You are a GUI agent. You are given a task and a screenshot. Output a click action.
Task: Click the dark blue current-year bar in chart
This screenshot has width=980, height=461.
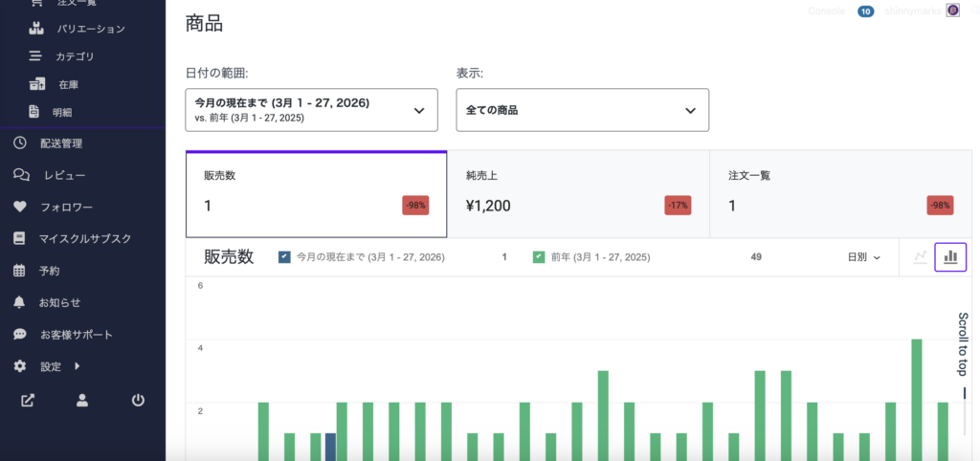pyautogui.click(x=330, y=448)
